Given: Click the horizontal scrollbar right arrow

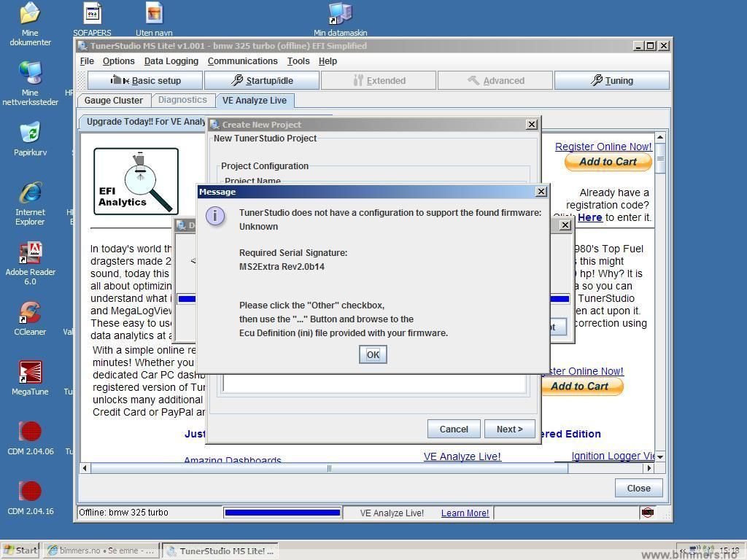Looking at the screenshot, I should tap(648, 468).
